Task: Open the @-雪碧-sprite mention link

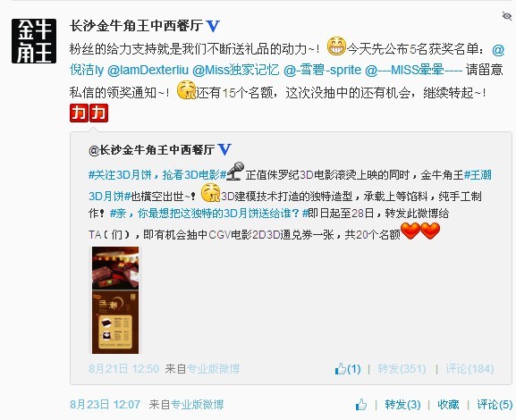Action: [322, 70]
